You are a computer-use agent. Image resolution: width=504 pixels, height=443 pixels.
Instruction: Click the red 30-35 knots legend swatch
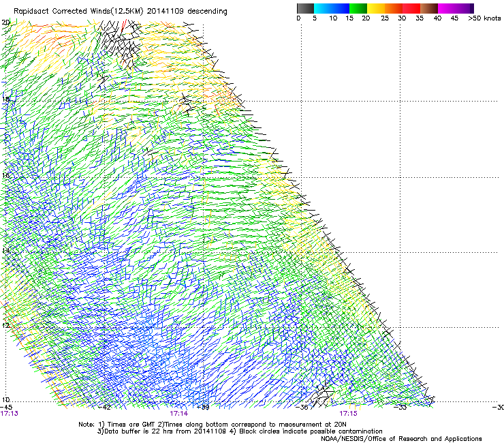coord(411,8)
